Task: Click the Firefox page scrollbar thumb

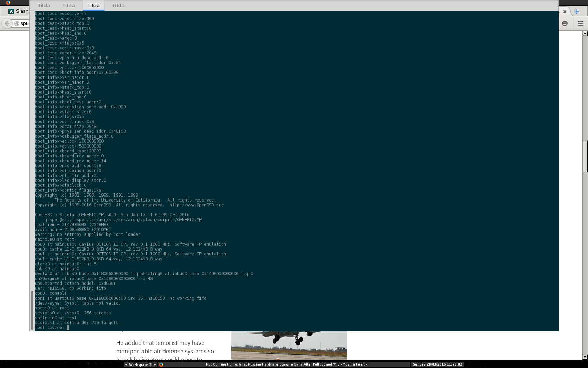Action: click(x=585, y=156)
